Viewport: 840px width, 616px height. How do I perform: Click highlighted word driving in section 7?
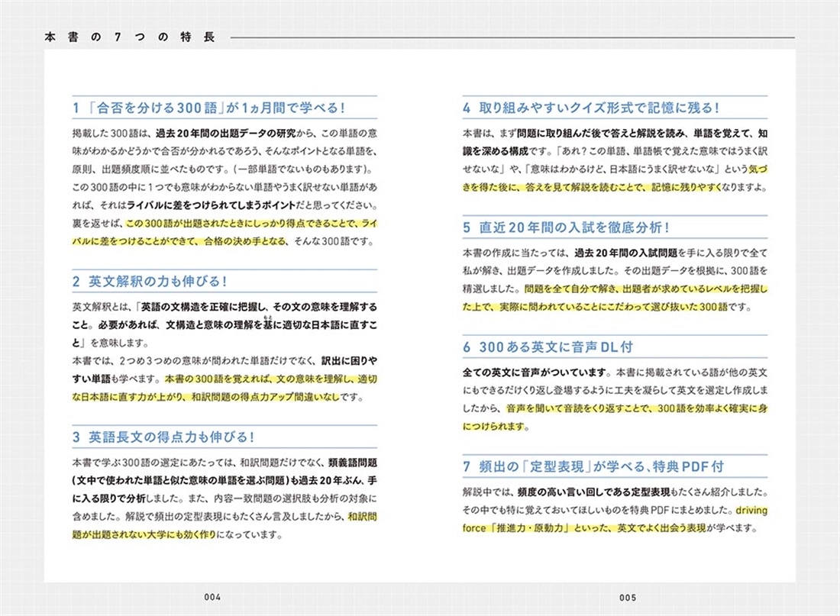[751, 510]
